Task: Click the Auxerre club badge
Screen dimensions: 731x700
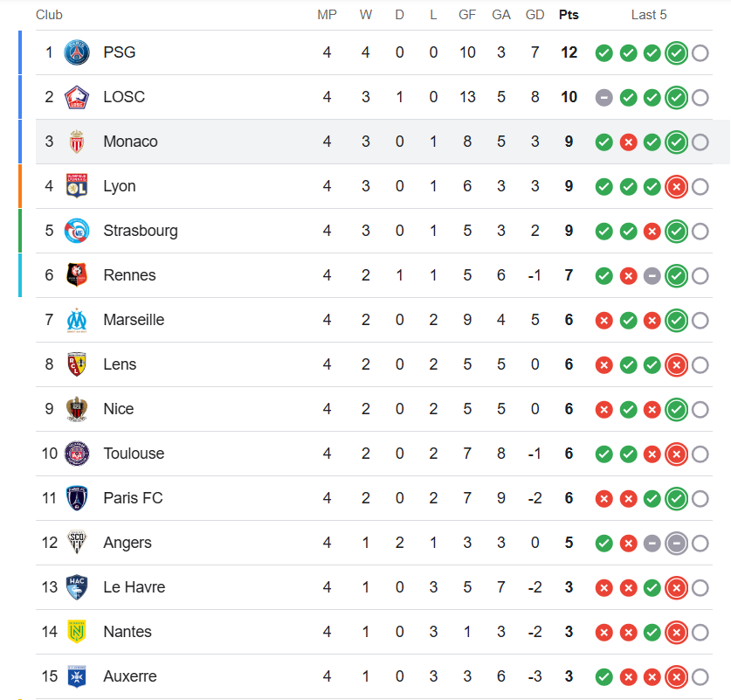Action: coord(77,676)
